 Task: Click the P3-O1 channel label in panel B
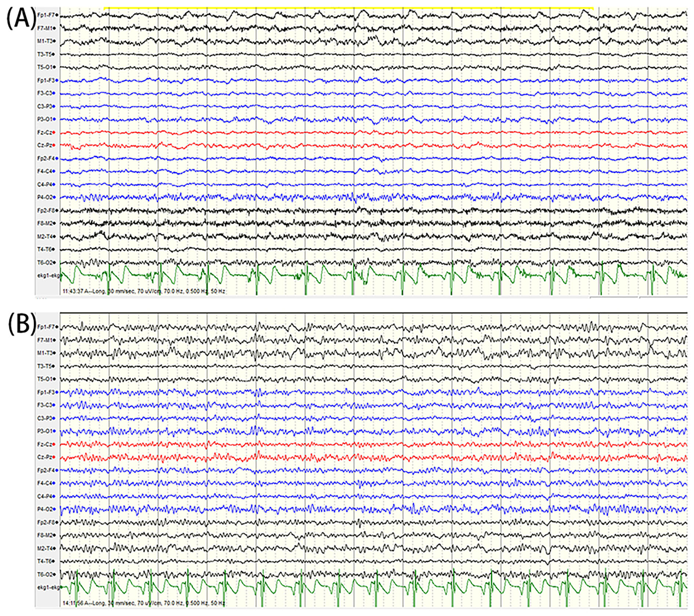click(45, 431)
